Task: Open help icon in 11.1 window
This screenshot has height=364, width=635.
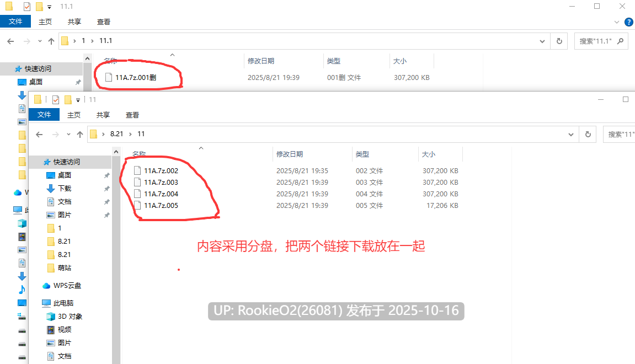Action: [x=629, y=22]
